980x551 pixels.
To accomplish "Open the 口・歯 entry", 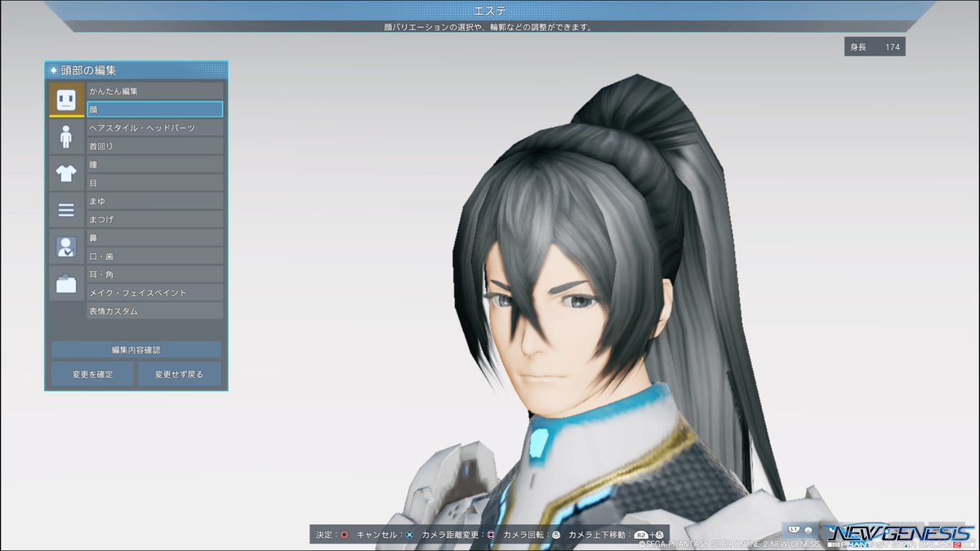I will [154, 256].
